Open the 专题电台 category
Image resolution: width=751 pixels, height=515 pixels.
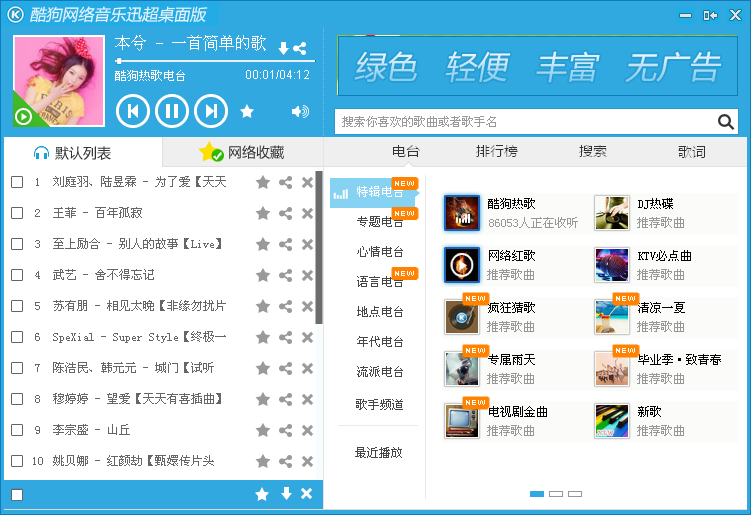coord(380,221)
